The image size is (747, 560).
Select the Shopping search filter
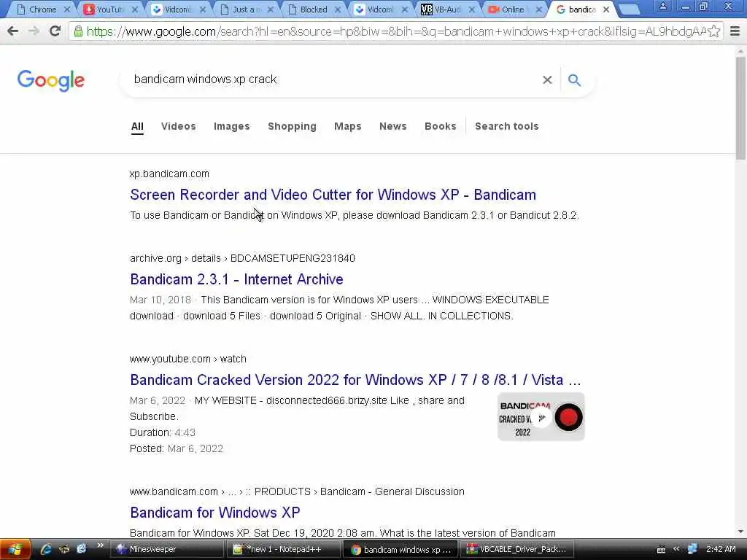(x=292, y=126)
